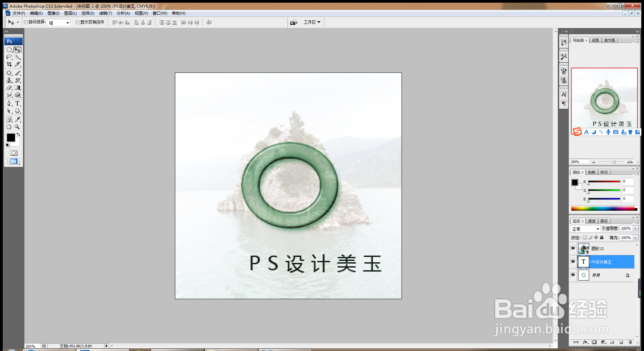Hide the 背景 layer

tap(573, 275)
